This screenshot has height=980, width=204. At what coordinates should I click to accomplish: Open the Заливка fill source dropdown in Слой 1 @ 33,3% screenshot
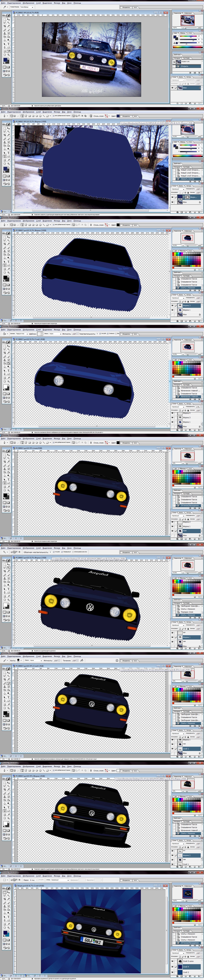tap(22, 334)
